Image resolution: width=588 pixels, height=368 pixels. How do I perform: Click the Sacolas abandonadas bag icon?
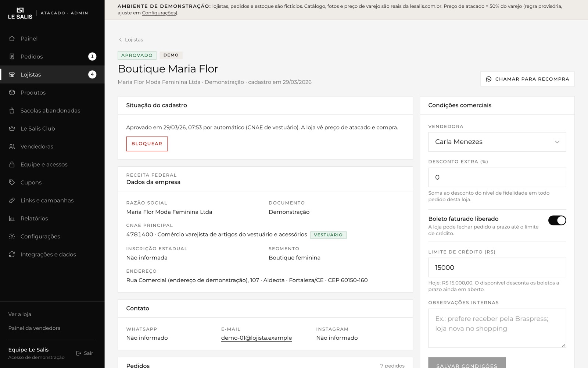(12, 110)
